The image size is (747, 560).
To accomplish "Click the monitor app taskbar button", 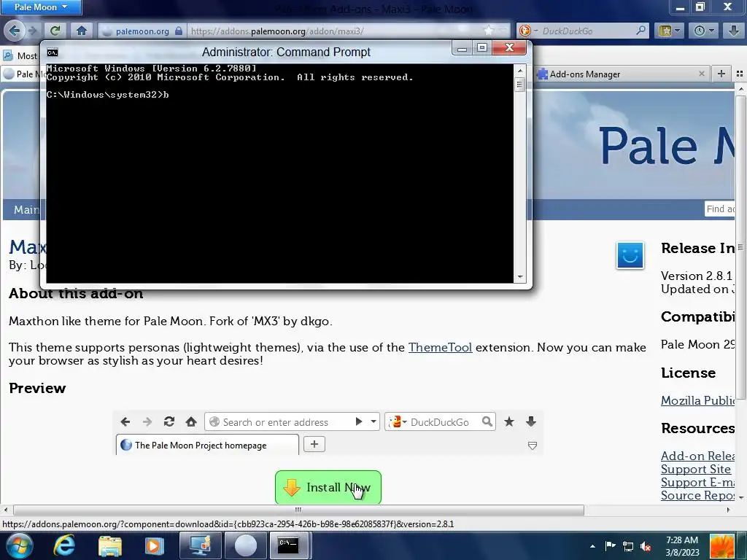I will (200, 545).
